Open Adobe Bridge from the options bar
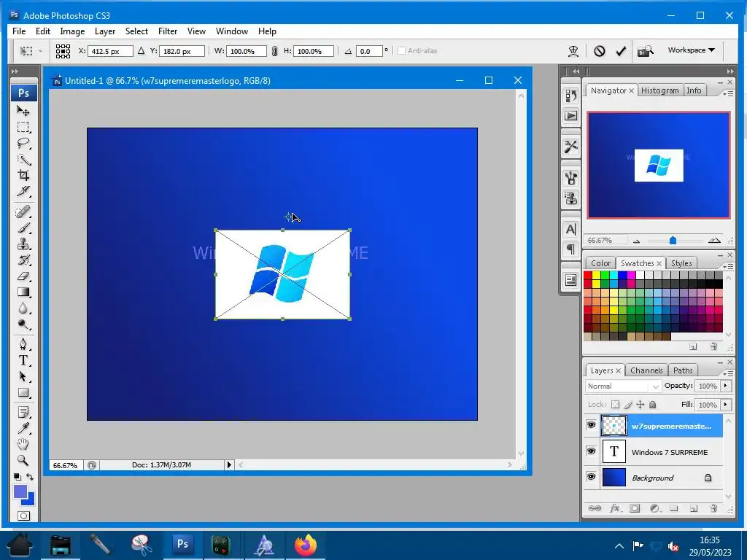 pyautogui.click(x=646, y=51)
